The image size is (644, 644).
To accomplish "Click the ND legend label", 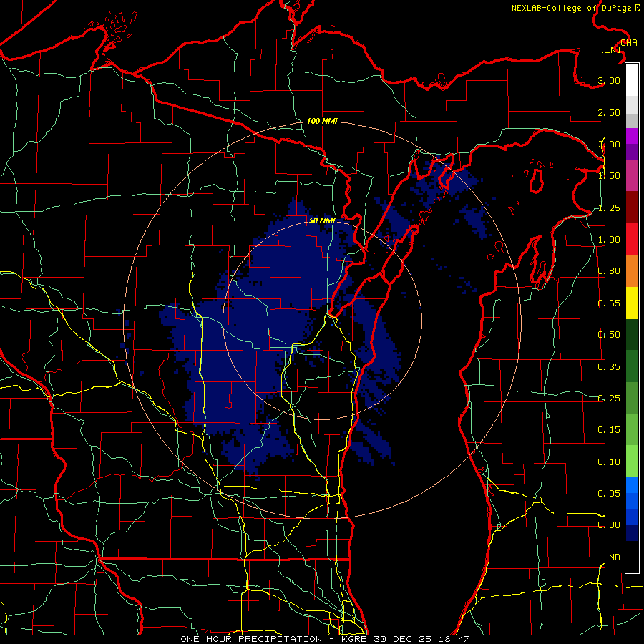I will click(615, 557).
